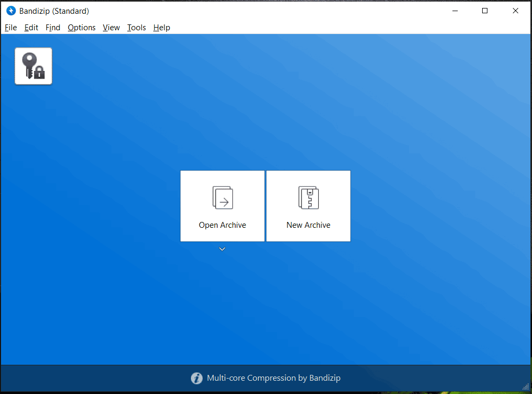Maximize the Bandizip window
Image resolution: width=532 pixels, height=394 pixels.
(x=485, y=11)
